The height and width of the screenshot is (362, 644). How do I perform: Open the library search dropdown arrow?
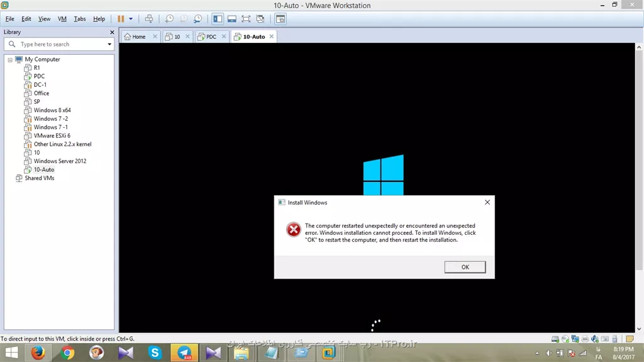pos(109,44)
